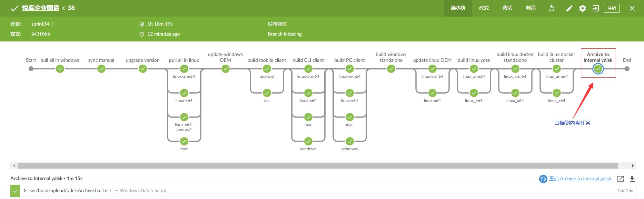The image size is (644, 199).
Task: Close the run view with X icon
Action: click(632, 8)
